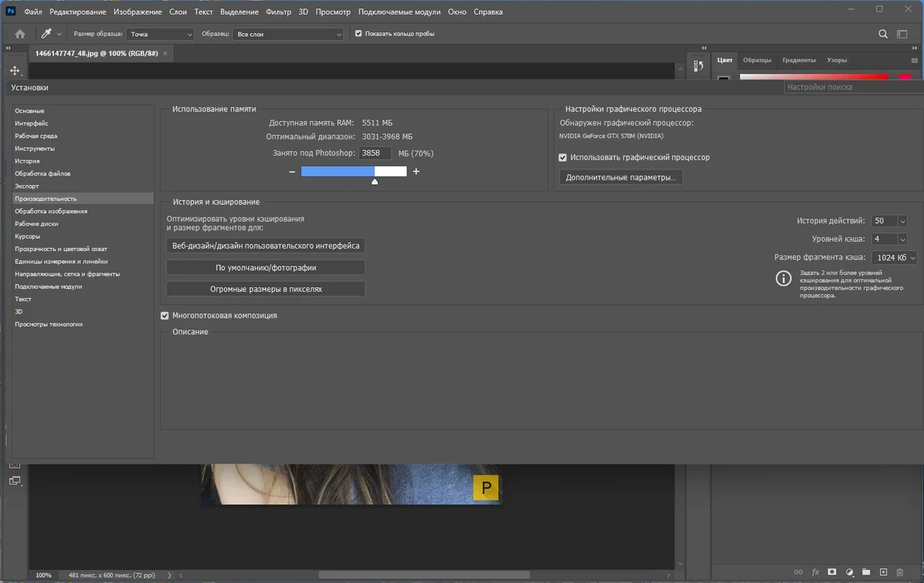Screen dimensions: 924x583
Task: Click the 100% zoom field in status bar
Action: pyautogui.click(x=44, y=575)
